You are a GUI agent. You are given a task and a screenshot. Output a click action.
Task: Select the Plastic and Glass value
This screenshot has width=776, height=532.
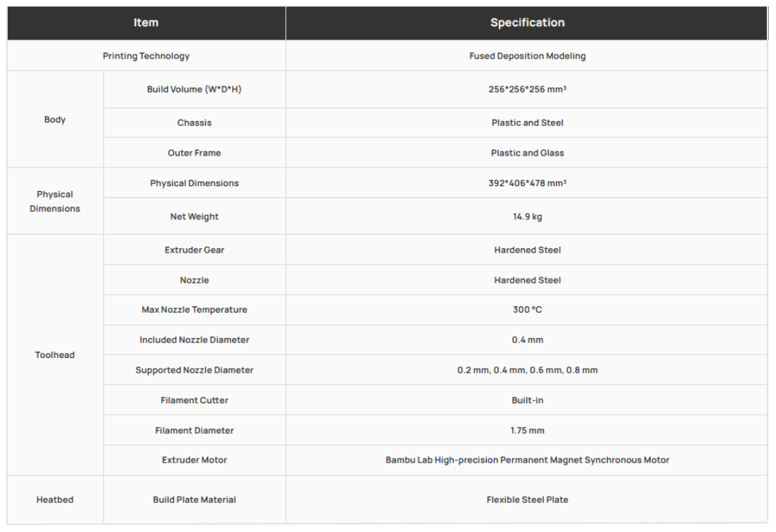(527, 153)
